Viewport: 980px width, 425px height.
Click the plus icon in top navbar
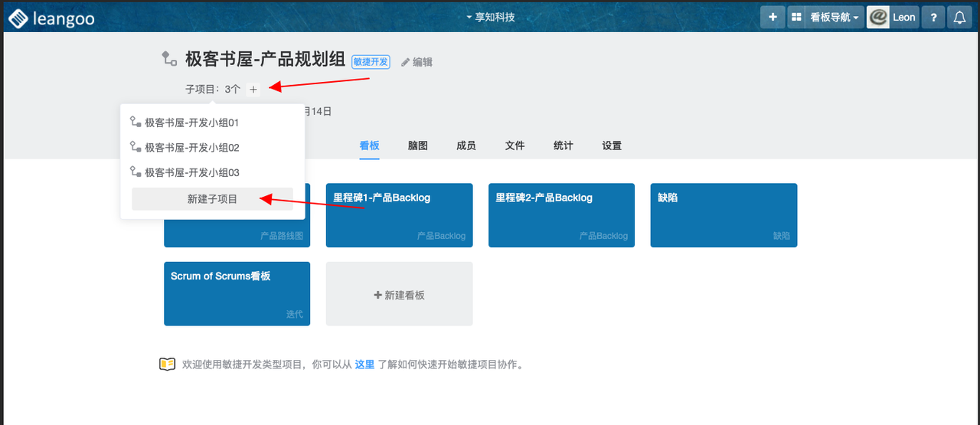coord(773,17)
